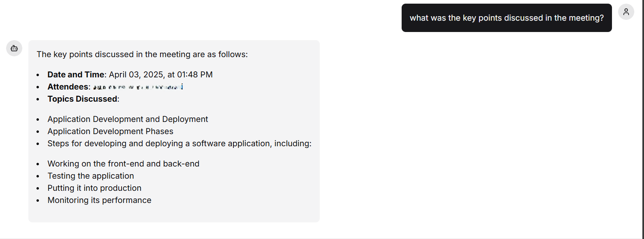Viewport: 644px width, 239px height.
Task: Click 'Working on the front-end and back-end'
Action: (123, 164)
